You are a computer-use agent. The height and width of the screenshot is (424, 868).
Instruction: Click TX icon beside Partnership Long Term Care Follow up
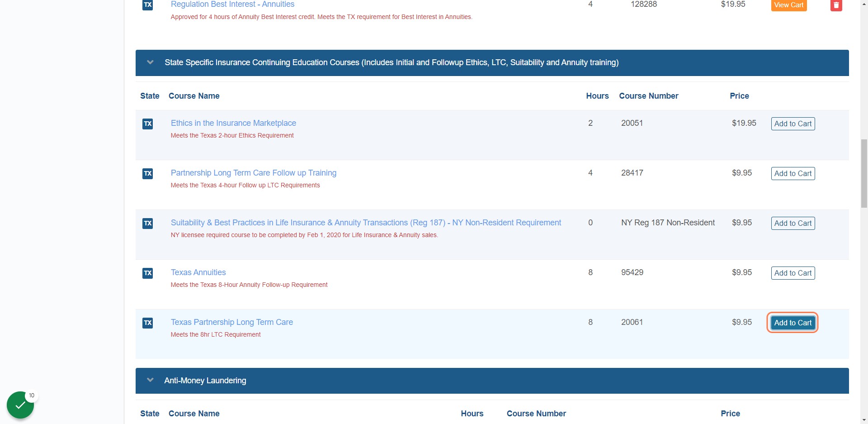tap(147, 173)
